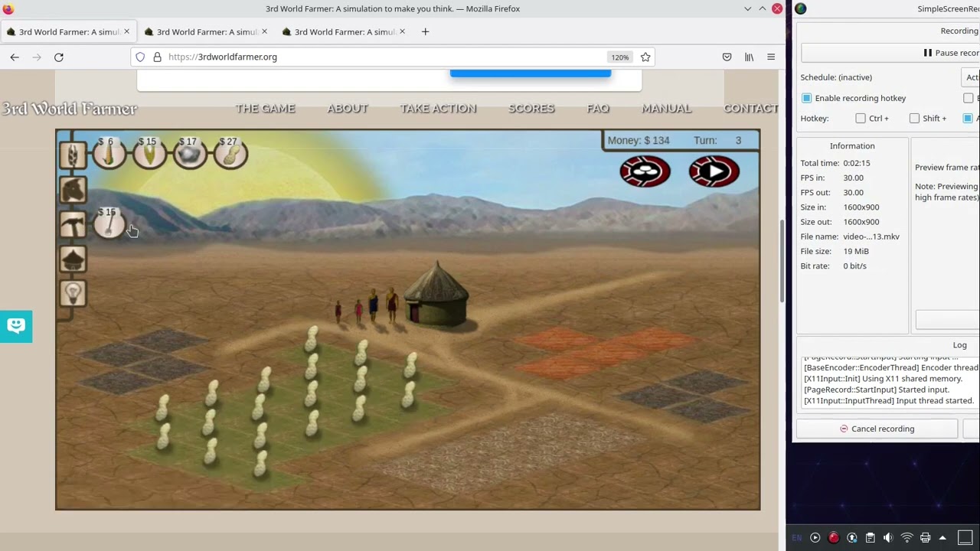Viewport: 980px width, 551px height.
Task: Open the system updates tray icon
Action: [x=851, y=538]
